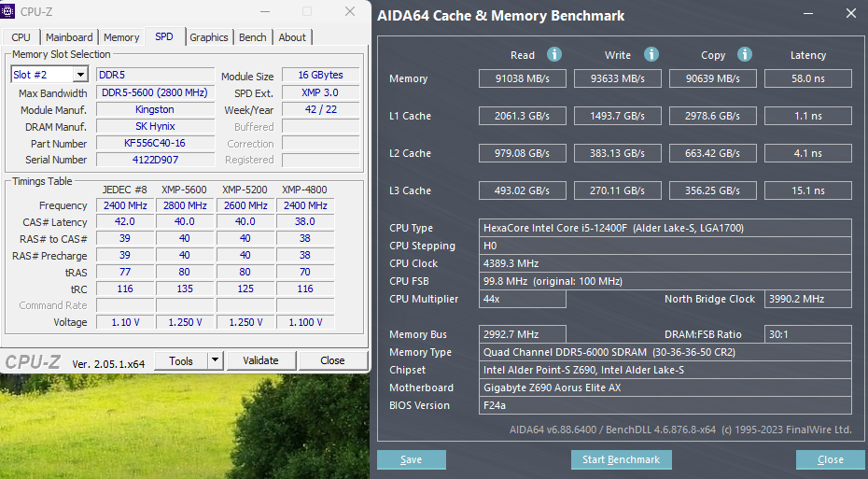The height and width of the screenshot is (479, 868).
Task: Close the CPU-Z window with X
Action: tap(350, 11)
